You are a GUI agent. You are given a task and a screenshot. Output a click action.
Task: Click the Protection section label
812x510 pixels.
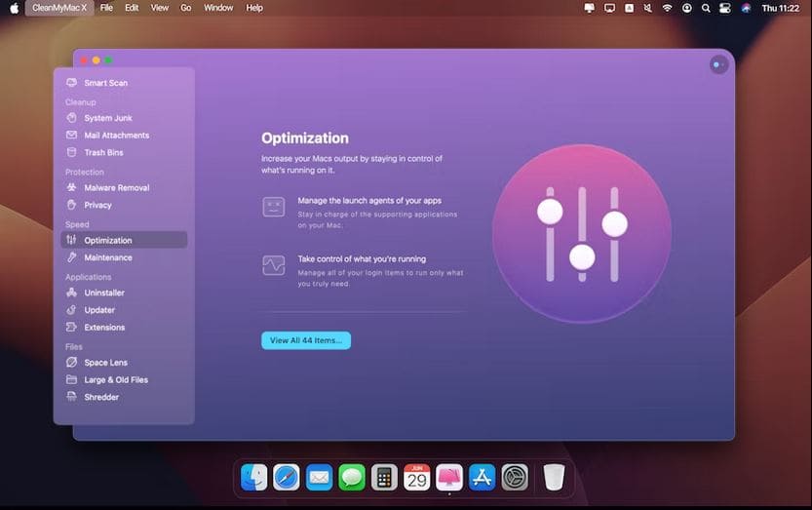tap(85, 172)
